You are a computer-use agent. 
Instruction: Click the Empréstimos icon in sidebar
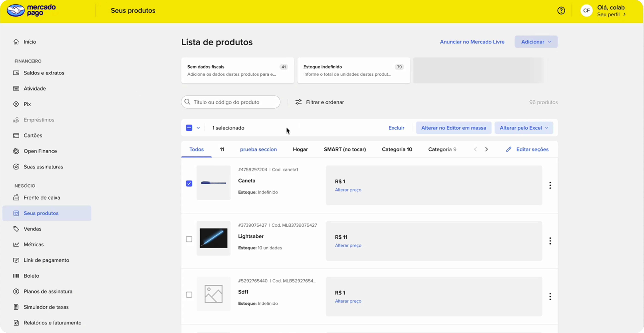point(16,120)
